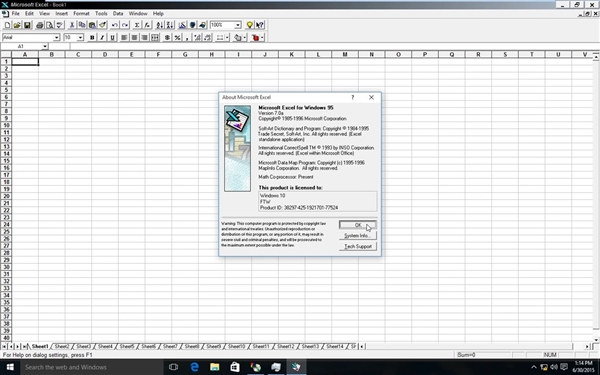This screenshot has width=600, height=375.
Task: Open the Edit menu
Action: pos(29,14)
